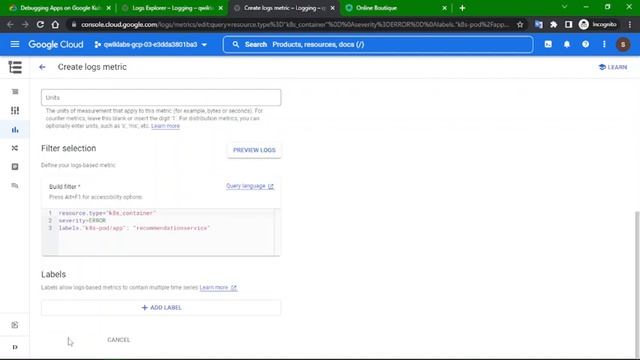Click the CANCEL button

[118, 340]
